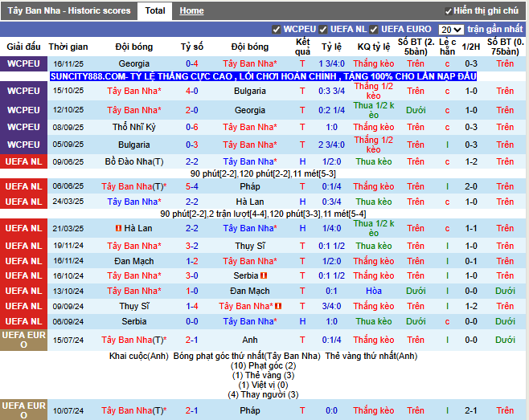529x420 pixels.
Task: Open Đan Mạch team link 16/11/24
Action: [x=134, y=261]
